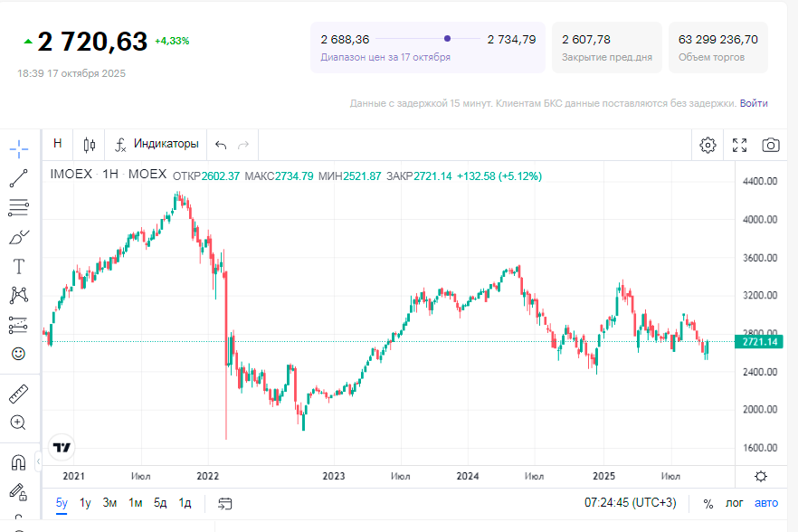Enter fullscreen chart mode
This screenshot has width=798, height=532.
point(739,145)
